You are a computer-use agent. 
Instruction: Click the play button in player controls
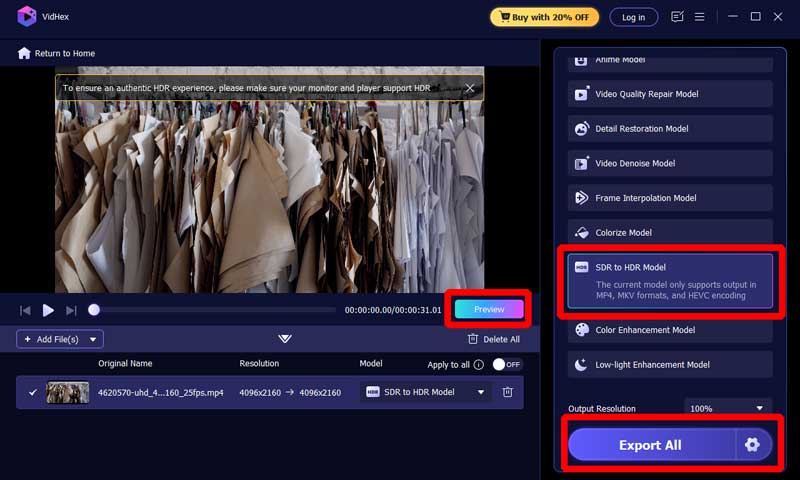tap(48, 310)
